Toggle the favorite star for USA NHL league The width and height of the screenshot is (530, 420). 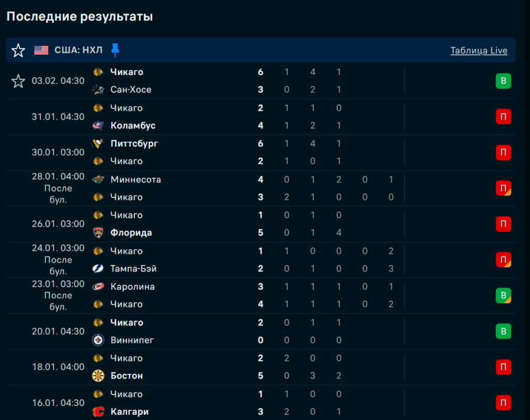[18, 50]
